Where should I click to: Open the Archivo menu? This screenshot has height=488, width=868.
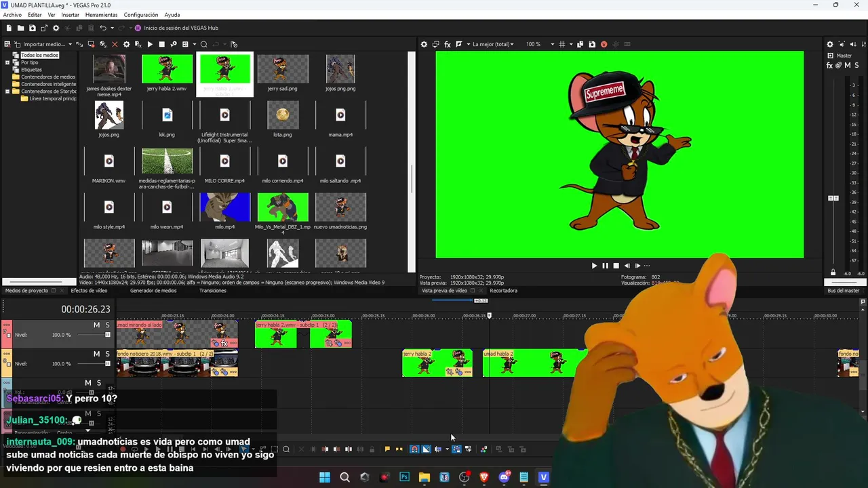click(x=12, y=14)
